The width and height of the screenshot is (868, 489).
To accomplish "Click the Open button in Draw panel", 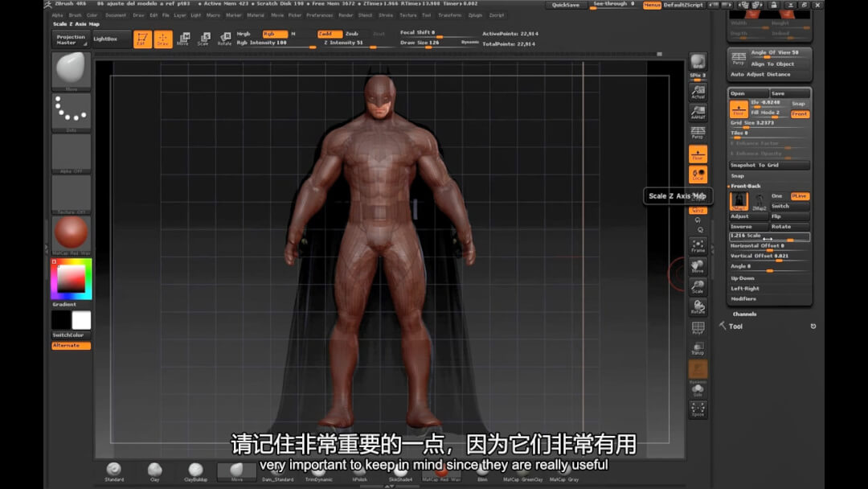I will point(748,93).
